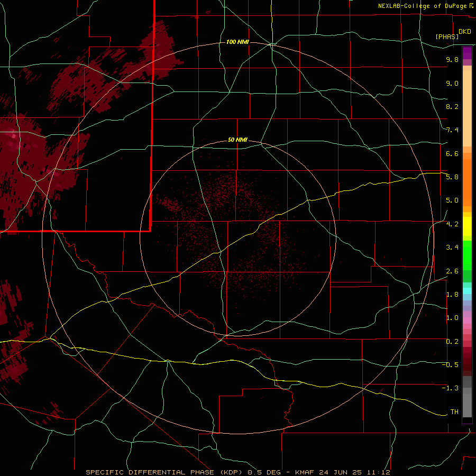476x476 pixels.
Task: Click the 100 NMI range ring label
Action: click(x=237, y=42)
